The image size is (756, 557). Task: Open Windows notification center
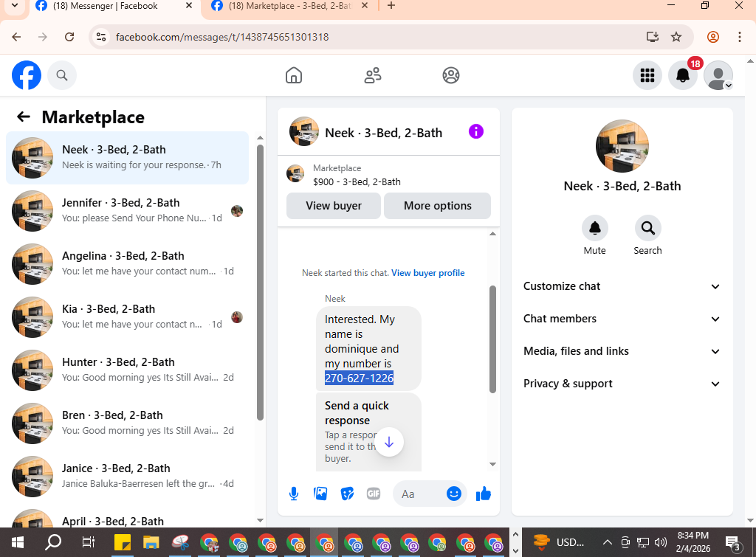point(732,542)
